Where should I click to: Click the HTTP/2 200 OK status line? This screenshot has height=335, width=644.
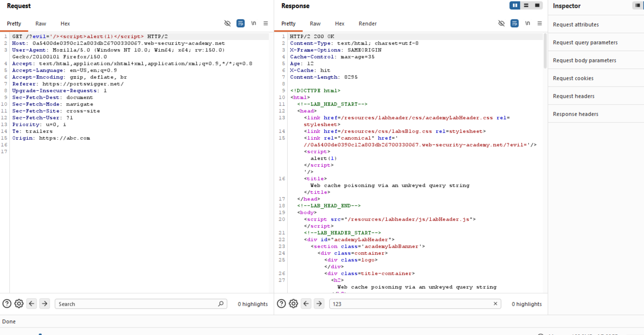[312, 36]
